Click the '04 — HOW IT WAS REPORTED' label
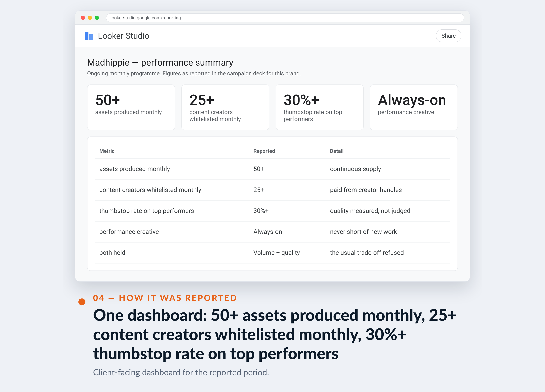 pos(165,298)
